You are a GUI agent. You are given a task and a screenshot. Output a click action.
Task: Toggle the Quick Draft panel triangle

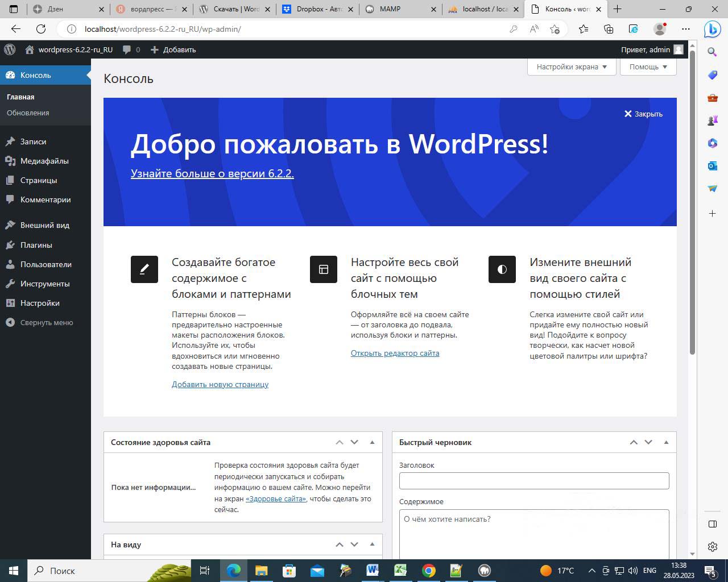point(666,442)
